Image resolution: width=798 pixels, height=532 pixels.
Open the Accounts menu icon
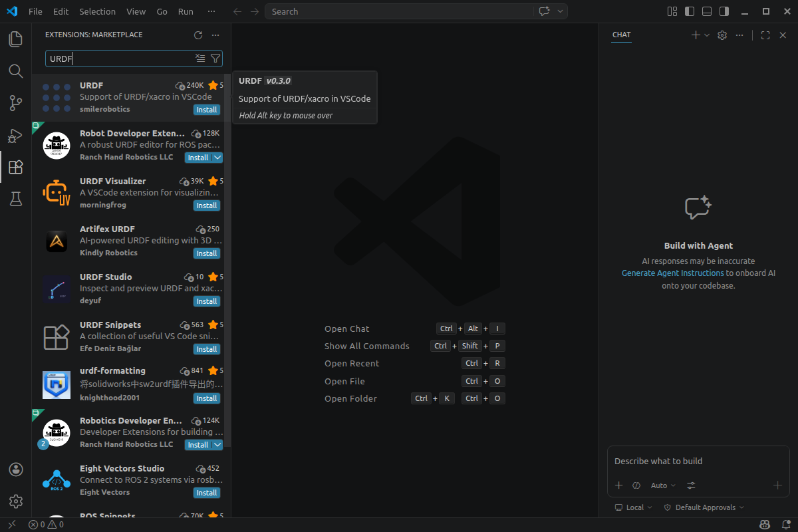[16, 469]
